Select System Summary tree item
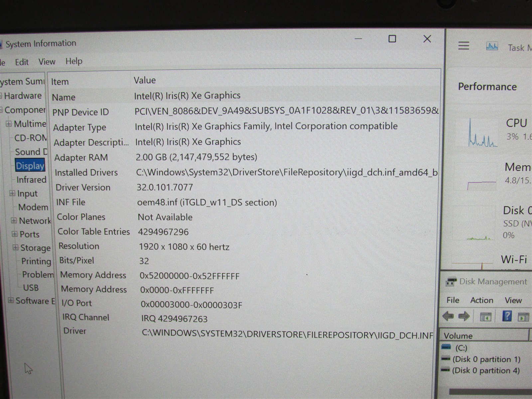Screen dimensions: 532x399 pos(22,81)
